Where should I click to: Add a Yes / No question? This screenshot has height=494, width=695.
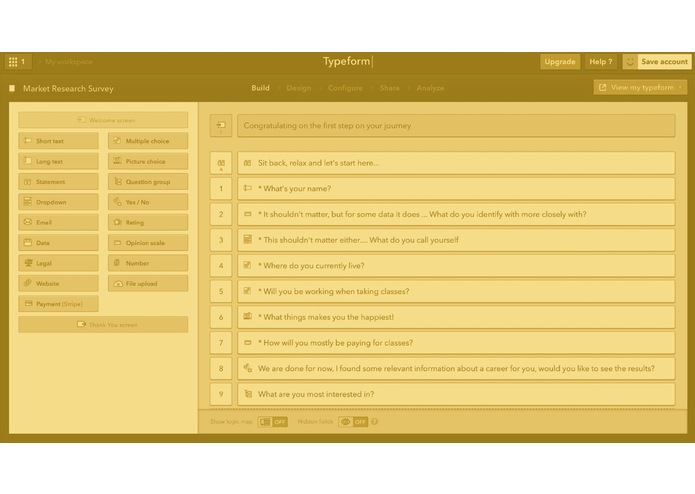point(148,202)
